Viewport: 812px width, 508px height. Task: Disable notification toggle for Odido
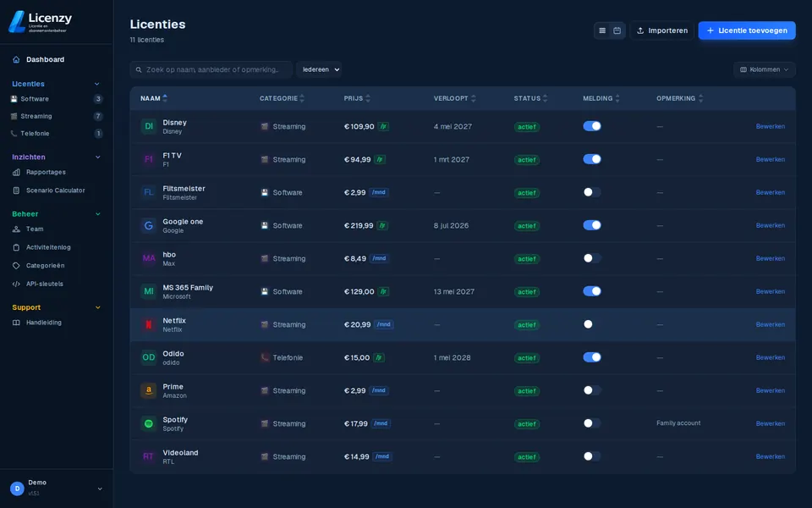point(592,357)
